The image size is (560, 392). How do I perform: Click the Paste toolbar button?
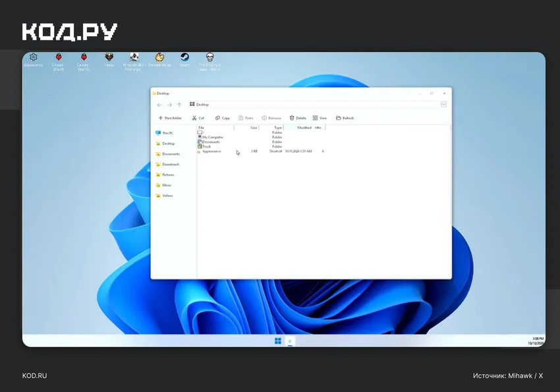click(x=246, y=118)
